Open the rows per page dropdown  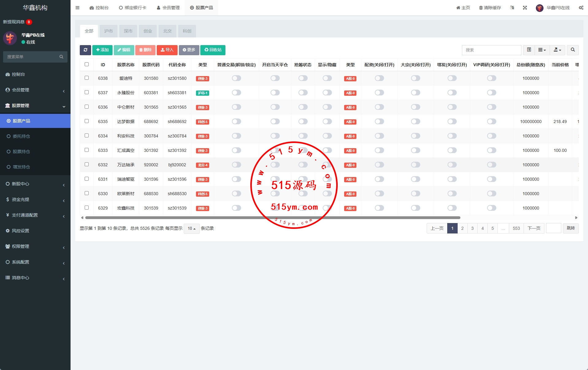coord(191,229)
